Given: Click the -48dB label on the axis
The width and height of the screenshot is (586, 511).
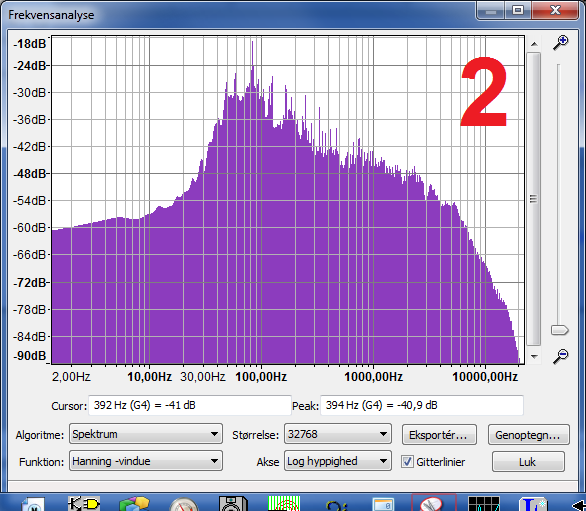Looking at the screenshot, I should (30, 174).
